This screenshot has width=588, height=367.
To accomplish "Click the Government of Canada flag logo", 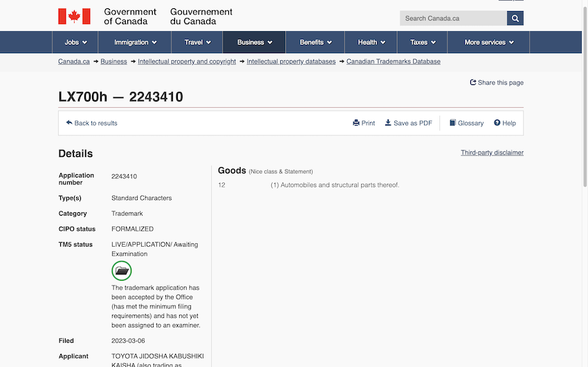I will (74, 17).
